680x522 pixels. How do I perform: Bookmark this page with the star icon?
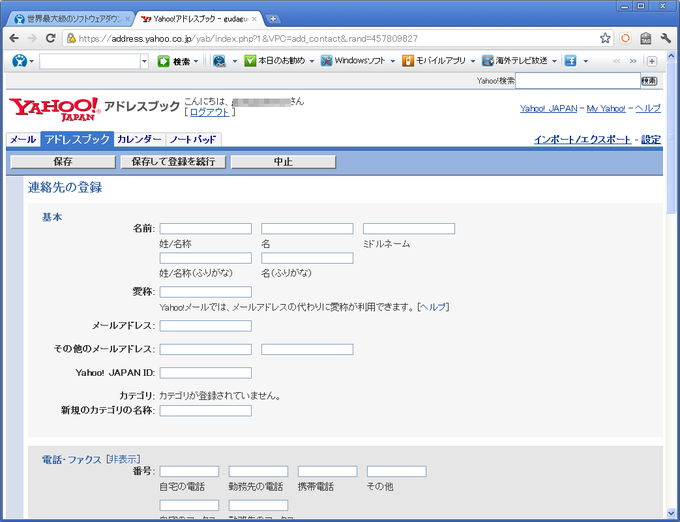(605, 38)
